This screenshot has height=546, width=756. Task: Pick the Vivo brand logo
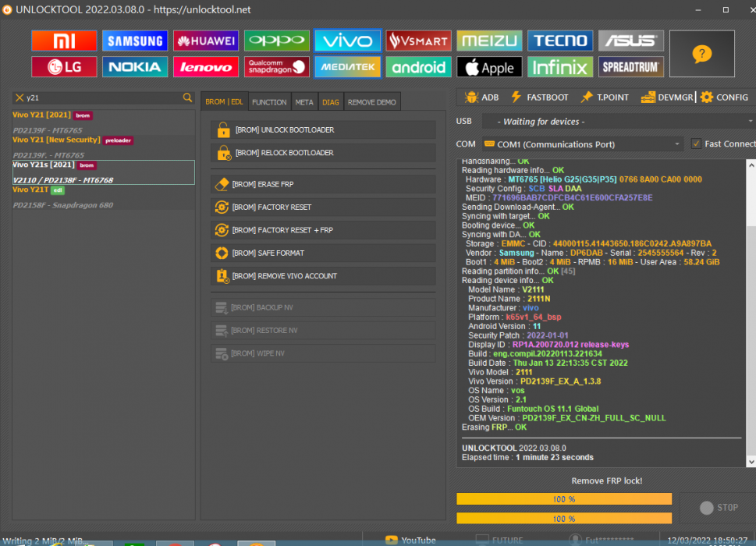pos(347,41)
